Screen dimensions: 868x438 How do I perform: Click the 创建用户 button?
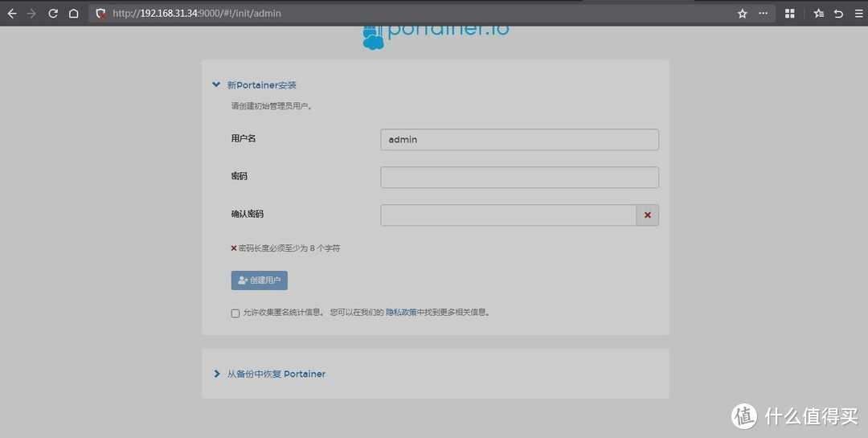pos(259,280)
